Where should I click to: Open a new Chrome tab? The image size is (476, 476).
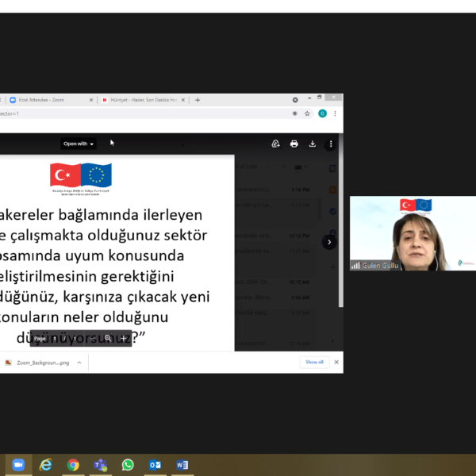[198, 100]
